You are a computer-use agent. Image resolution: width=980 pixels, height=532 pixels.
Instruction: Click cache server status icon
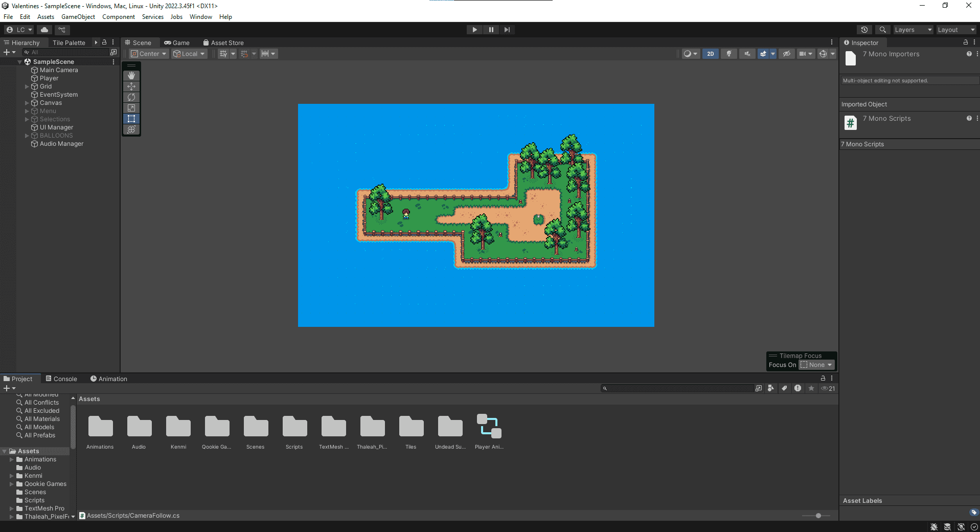pos(947,527)
